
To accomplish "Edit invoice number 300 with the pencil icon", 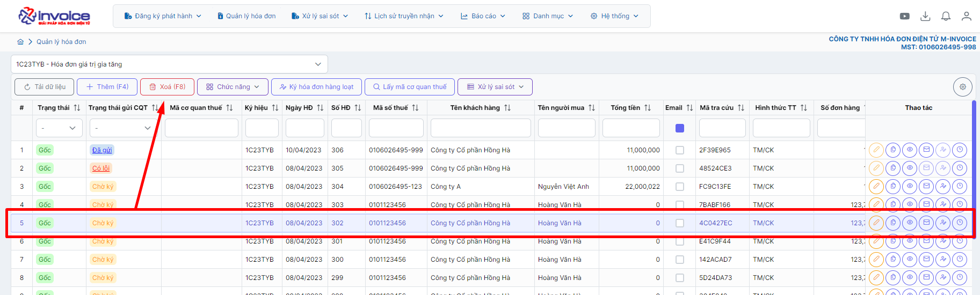I will (x=876, y=260).
